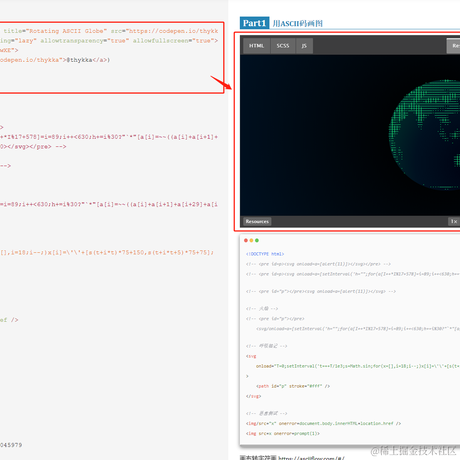Screen dimensions: 460x460
Task: Click the Result button at the embed's top right
Action: 454,46
